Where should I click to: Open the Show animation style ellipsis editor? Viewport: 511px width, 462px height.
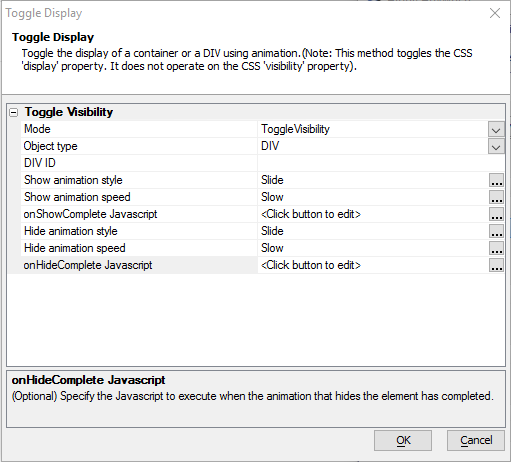pos(496,180)
